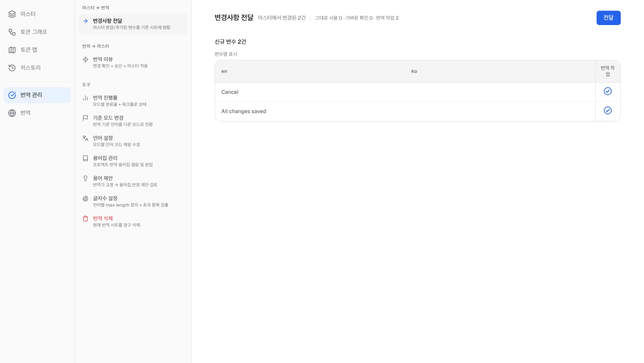The height and width of the screenshot is (363, 644).
Task: Click 마스터에서 변경된 2건 summary text
Action: 282,18
